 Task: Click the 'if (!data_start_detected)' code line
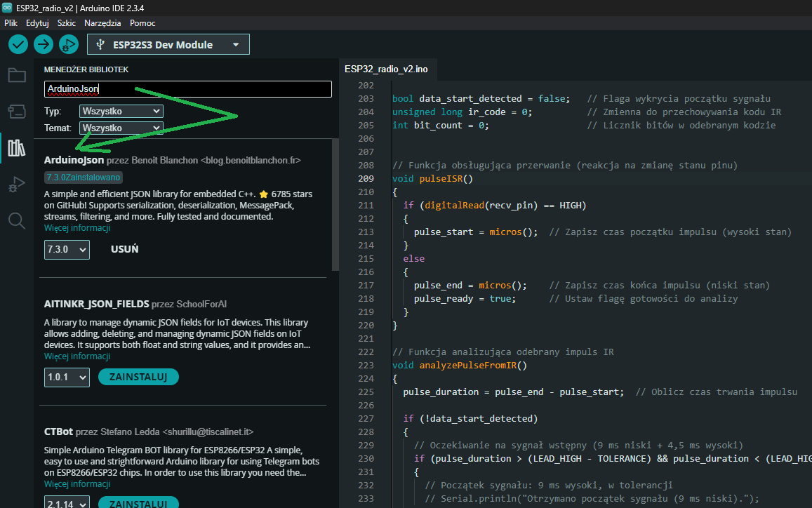pyautogui.click(x=471, y=418)
